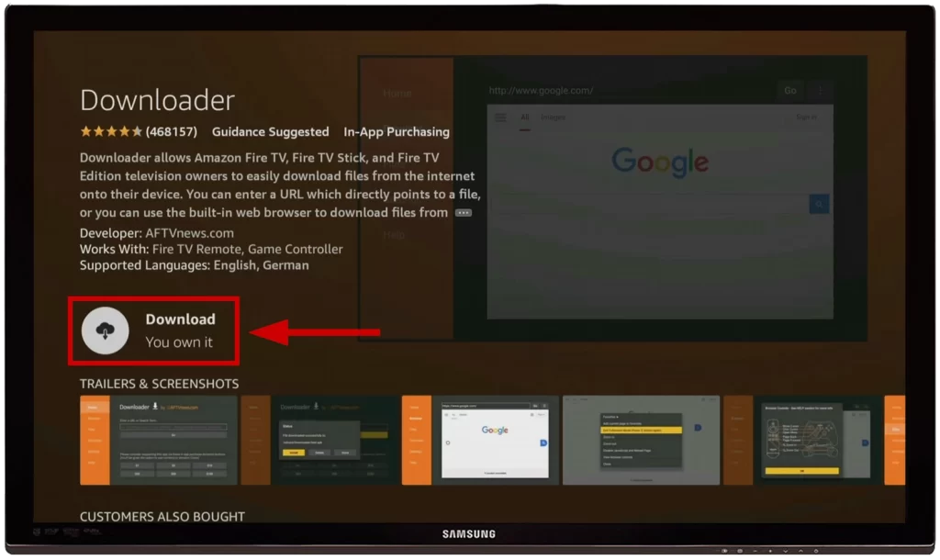Viewport: 940px width, 560px height.
Task: Open the game controller diagram screenshot
Action: point(802,440)
